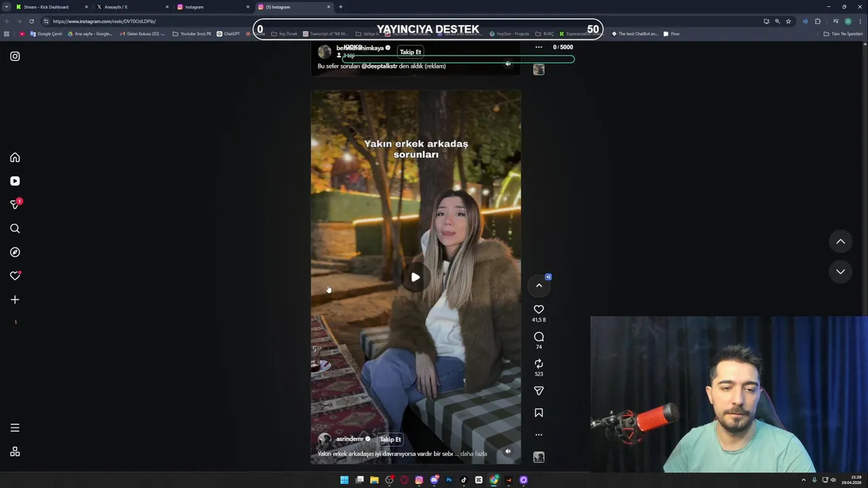
Task: Open Notifications heart in sidebar
Action: click(x=15, y=276)
